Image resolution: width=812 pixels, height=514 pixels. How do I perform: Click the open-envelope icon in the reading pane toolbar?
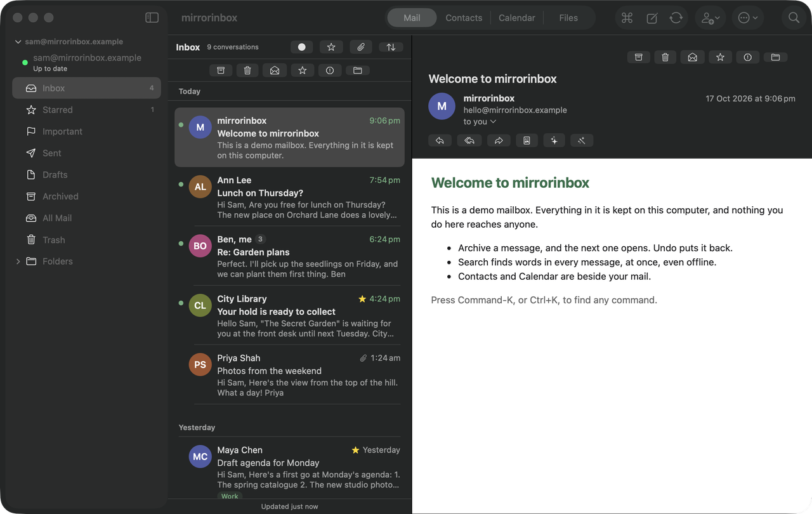coord(693,57)
